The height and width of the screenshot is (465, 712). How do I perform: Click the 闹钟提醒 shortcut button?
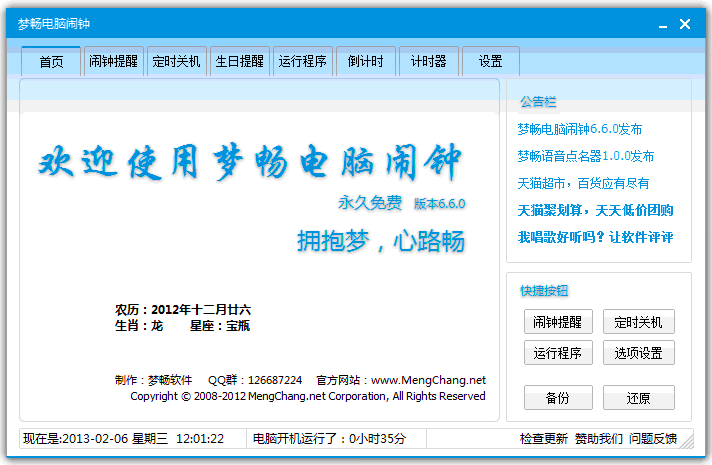click(x=558, y=322)
